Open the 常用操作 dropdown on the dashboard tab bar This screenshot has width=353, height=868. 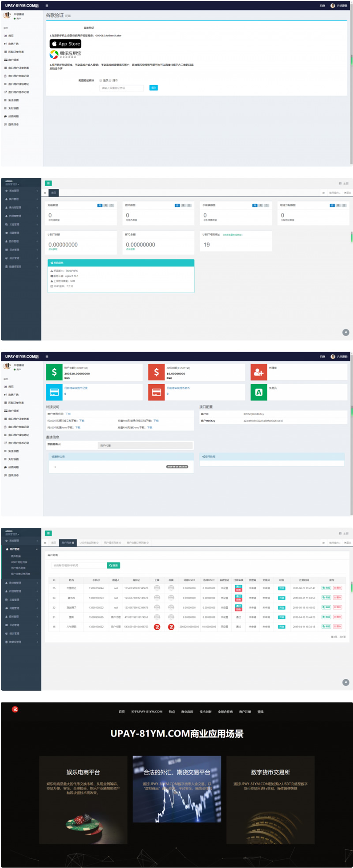pyautogui.click(x=334, y=193)
